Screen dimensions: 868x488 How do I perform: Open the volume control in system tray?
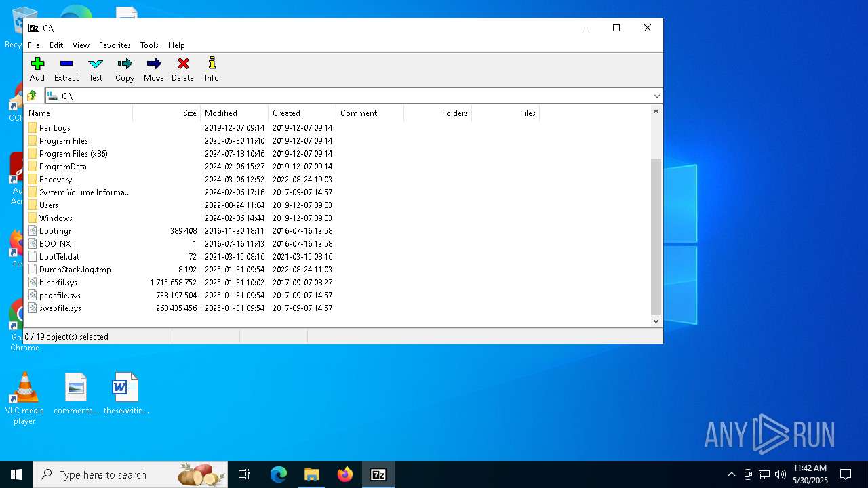click(x=781, y=474)
